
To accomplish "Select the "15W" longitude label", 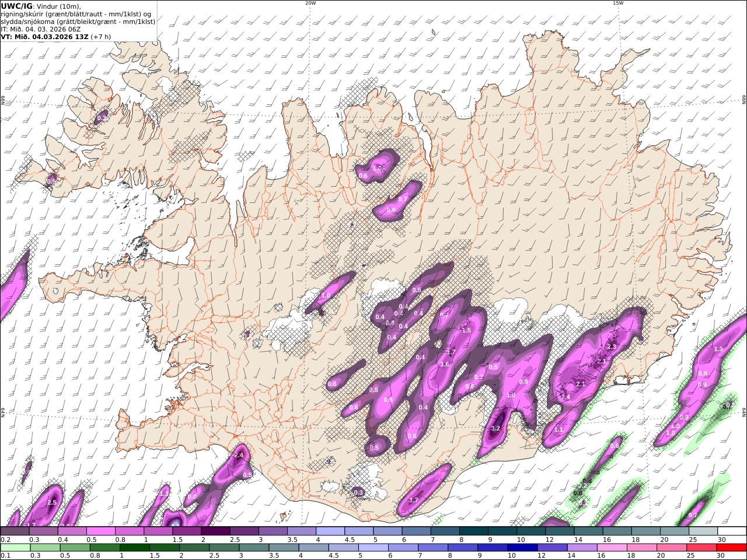I will click(618, 3).
